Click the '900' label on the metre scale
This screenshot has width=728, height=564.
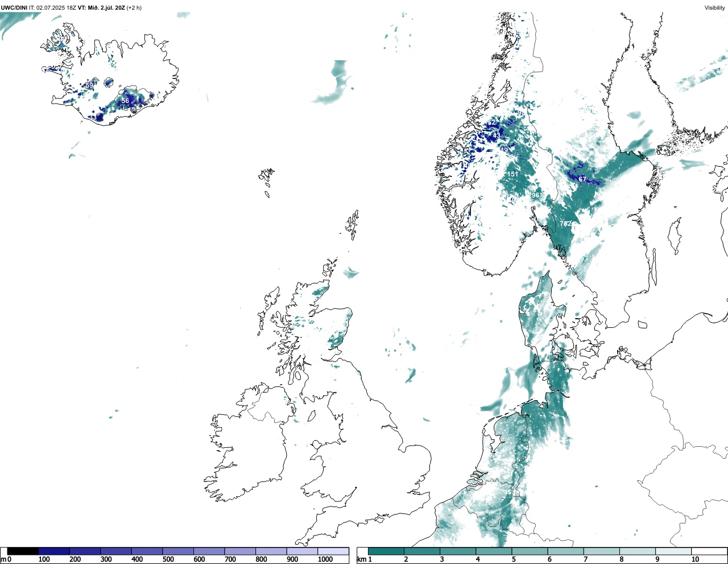point(292,559)
